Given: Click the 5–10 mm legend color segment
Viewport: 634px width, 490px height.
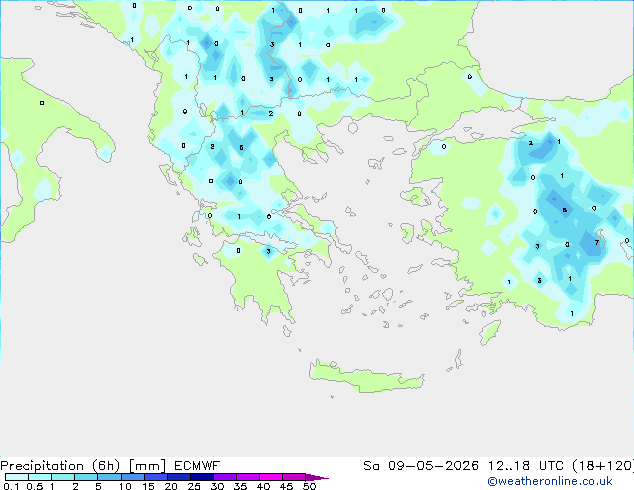Looking at the screenshot, I should tap(109, 477).
